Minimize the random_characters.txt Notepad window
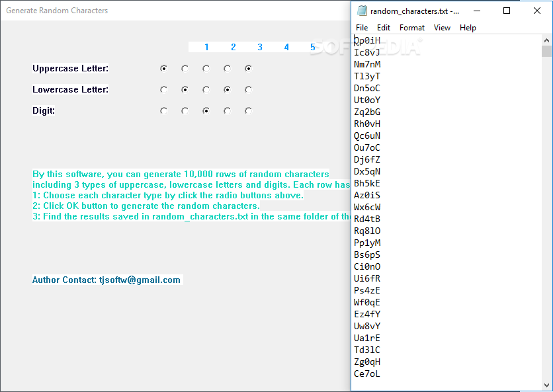The width and height of the screenshot is (553, 392). pos(477,11)
